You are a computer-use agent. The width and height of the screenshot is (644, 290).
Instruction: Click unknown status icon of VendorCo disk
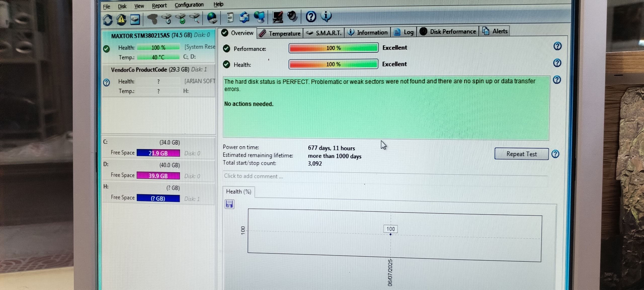pos(106,82)
